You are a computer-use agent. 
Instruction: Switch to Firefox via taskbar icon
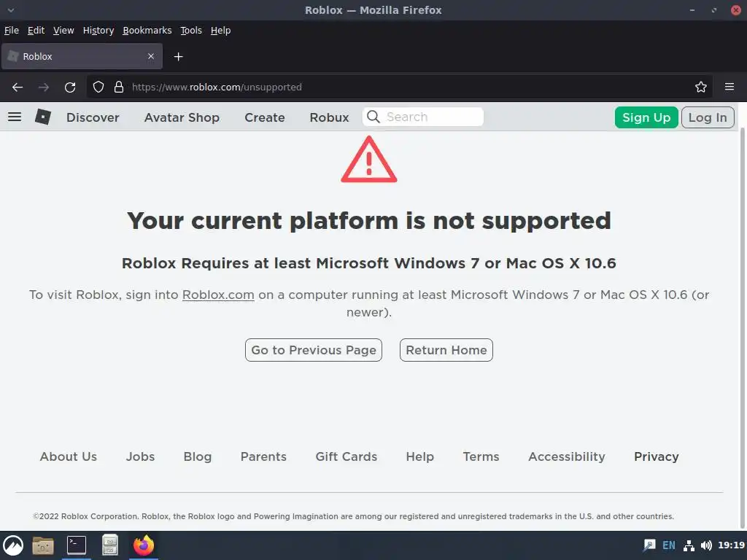click(x=144, y=545)
